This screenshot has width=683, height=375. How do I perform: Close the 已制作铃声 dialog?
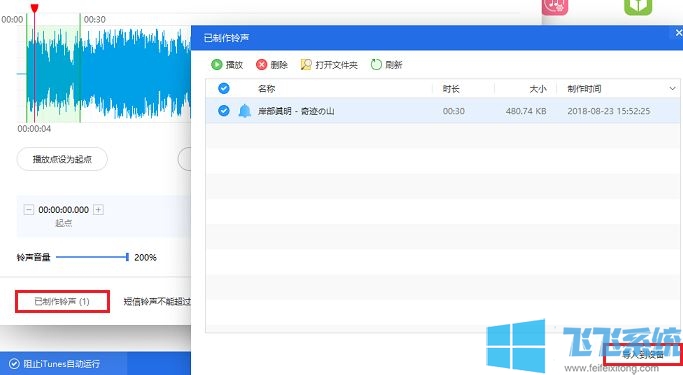click(678, 33)
